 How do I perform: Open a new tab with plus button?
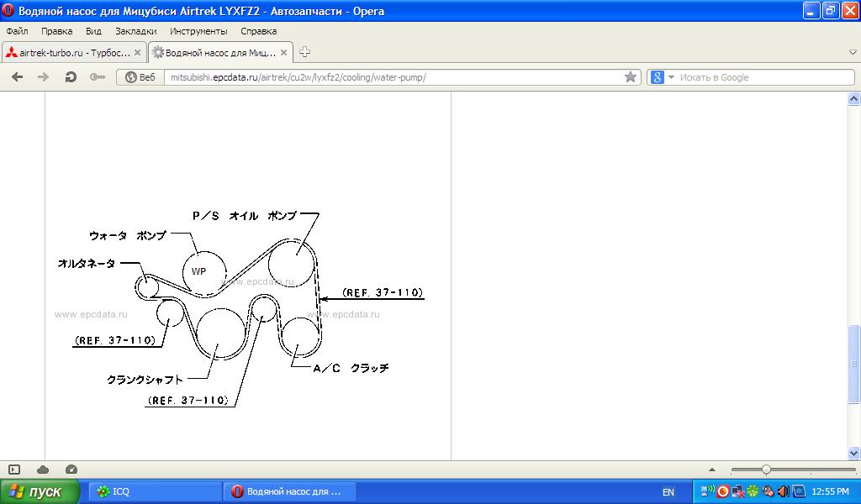click(304, 52)
